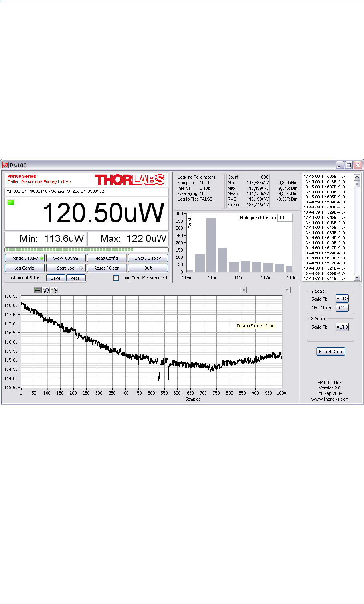Click the chart scroll-right arrow
The height and width of the screenshot is (604, 364).
point(287,290)
